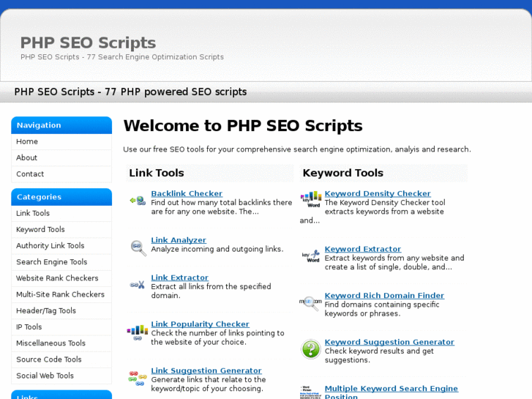Click the green question mark Keyword Suggestion icon

point(311,349)
